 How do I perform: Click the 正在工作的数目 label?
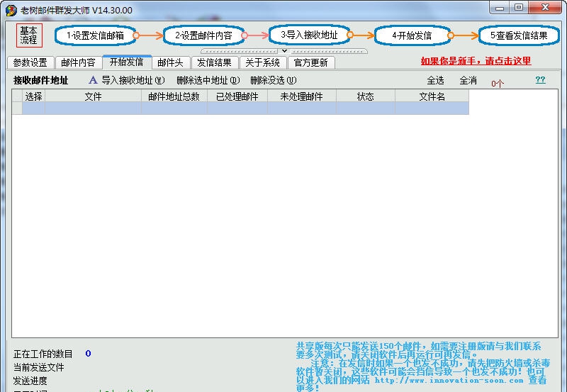click(43, 354)
